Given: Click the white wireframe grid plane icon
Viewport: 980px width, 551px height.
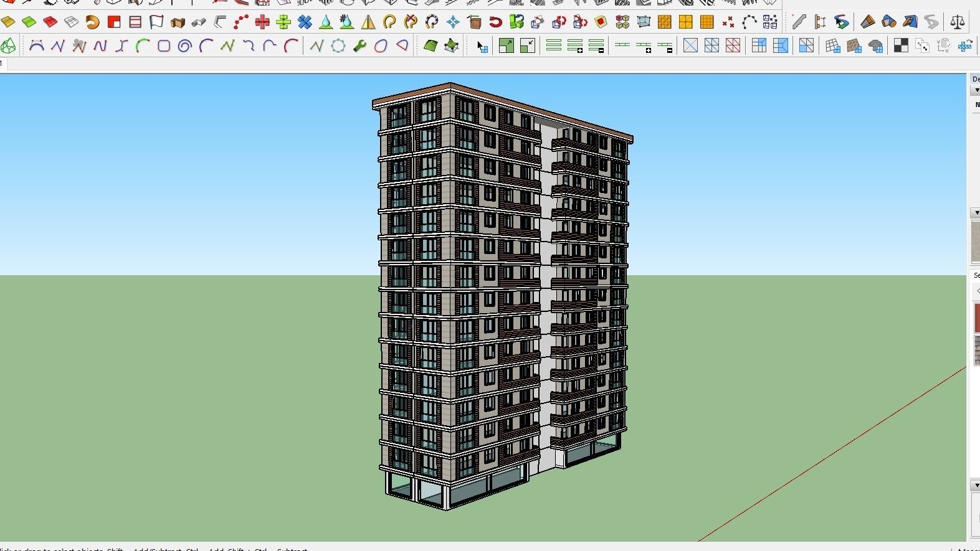Looking at the screenshot, I should click(x=72, y=22).
